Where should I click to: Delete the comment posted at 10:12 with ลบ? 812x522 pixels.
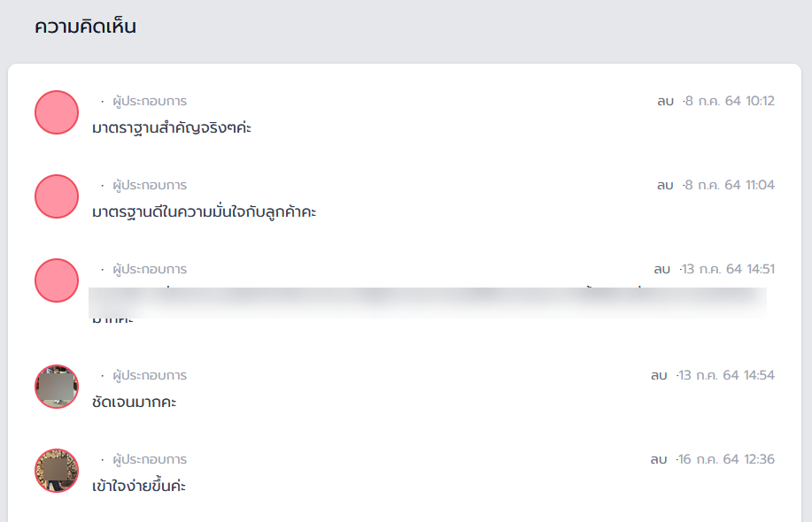pyautogui.click(x=665, y=101)
